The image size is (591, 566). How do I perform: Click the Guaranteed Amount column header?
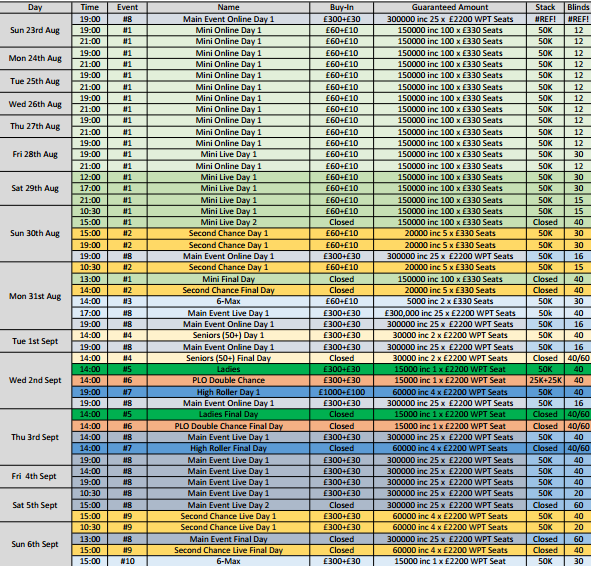[450, 7]
